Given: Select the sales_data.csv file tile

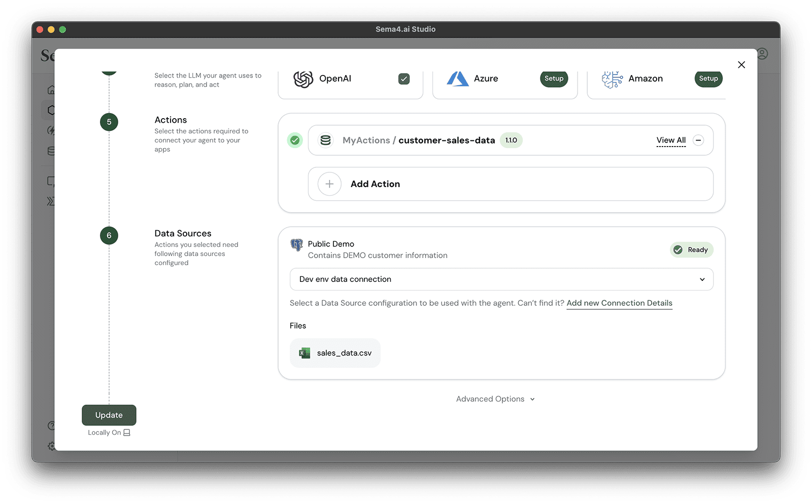Looking at the screenshot, I should point(335,352).
